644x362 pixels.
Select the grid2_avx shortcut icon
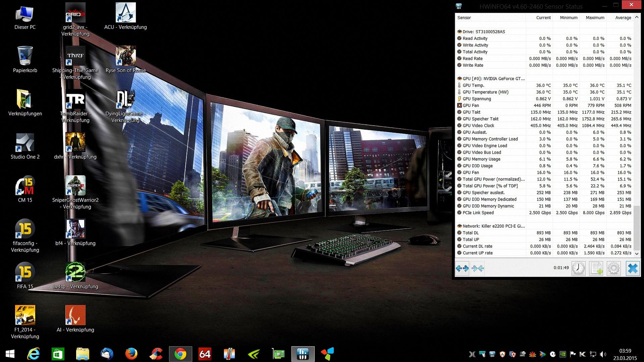click(x=75, y=13)
